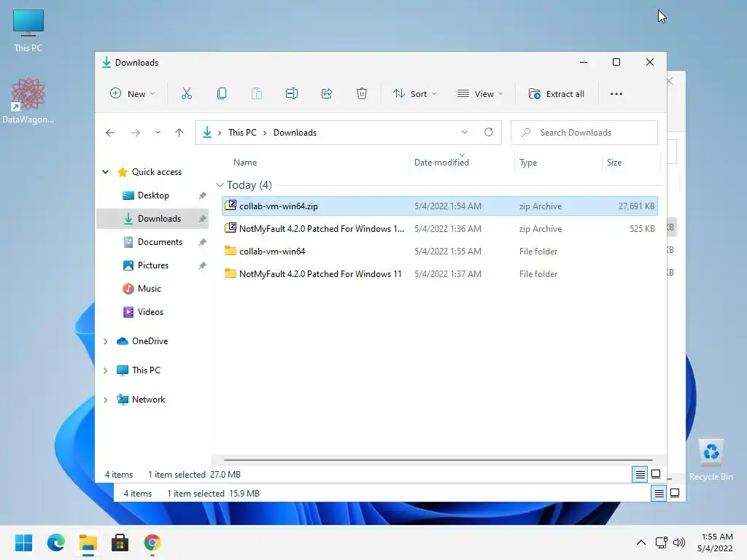This screenshot has width=747, height=560.
Task: Select Details view toggle in back window status bar
Action: (659, 494)
